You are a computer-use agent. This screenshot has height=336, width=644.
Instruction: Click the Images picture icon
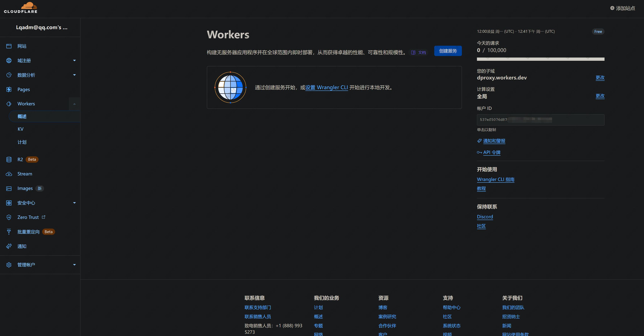[x=9, y=188]
